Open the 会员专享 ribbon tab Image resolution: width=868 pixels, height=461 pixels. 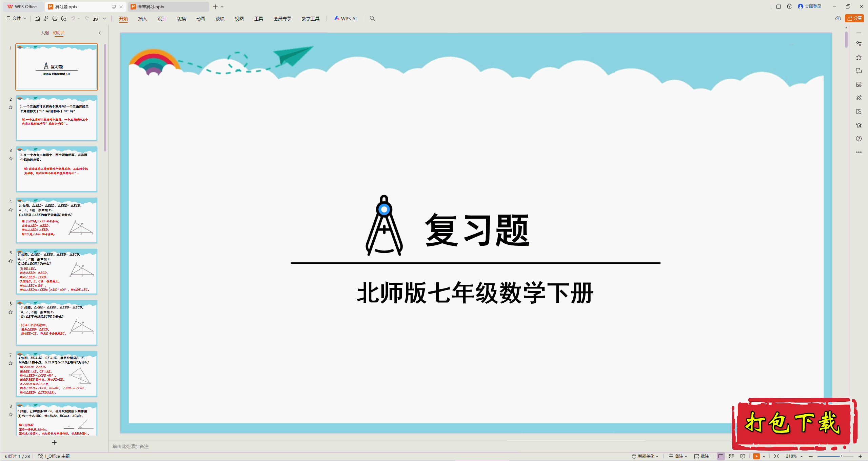coord(282,19)
